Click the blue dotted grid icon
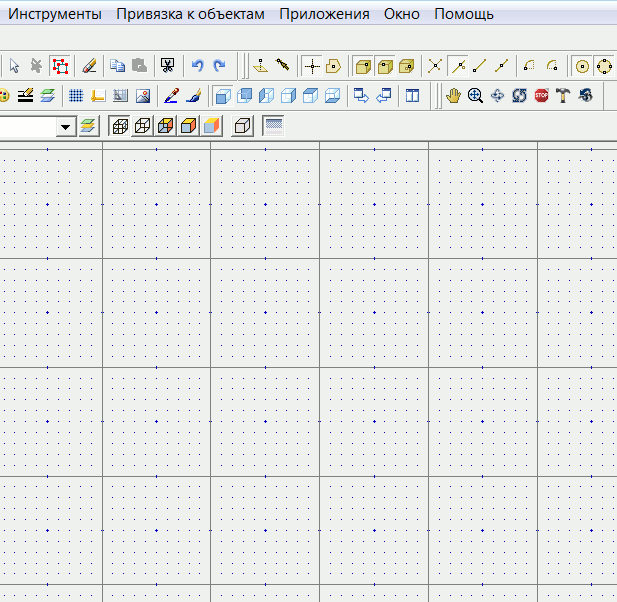 [76, 96]
